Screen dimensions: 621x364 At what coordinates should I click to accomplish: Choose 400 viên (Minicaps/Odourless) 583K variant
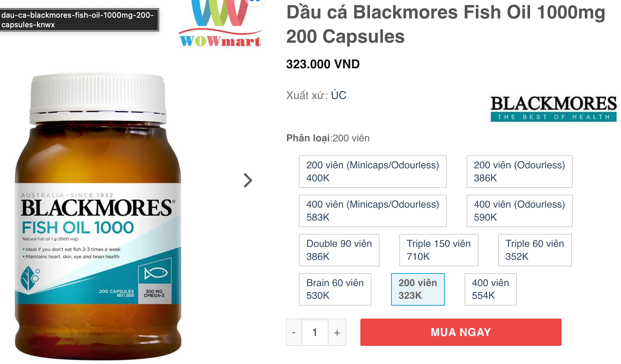click(x=373, y=211)
